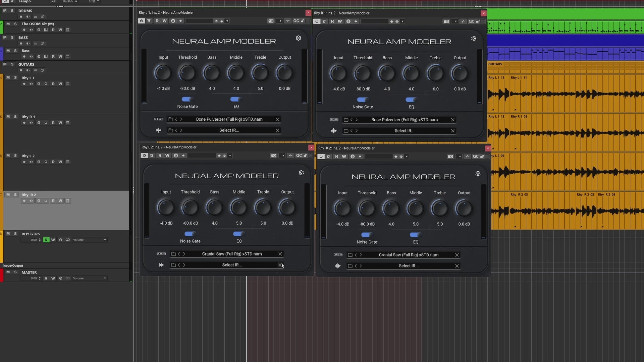Click QC button in Rhy R 2 plugin toolbar
Viewport: 644px width, 362px height.
475,157
